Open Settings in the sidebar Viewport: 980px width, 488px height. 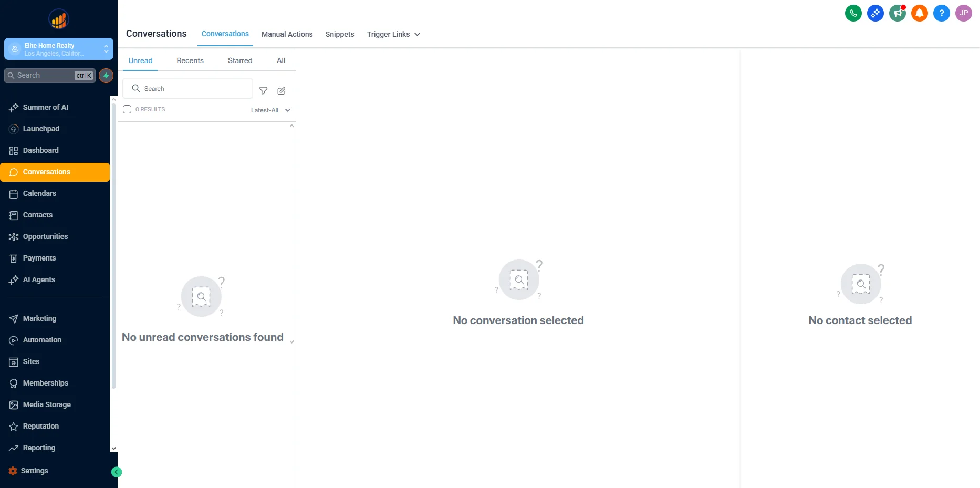(x=34, y=471)
